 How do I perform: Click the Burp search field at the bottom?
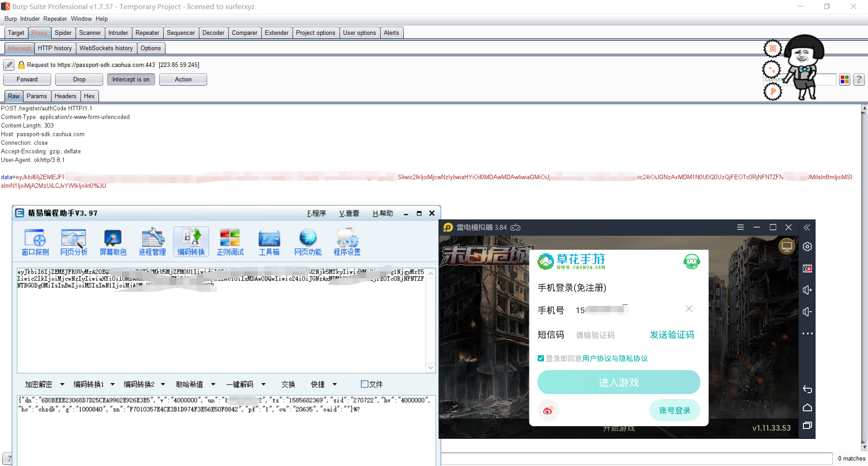[x=637, y=458]
